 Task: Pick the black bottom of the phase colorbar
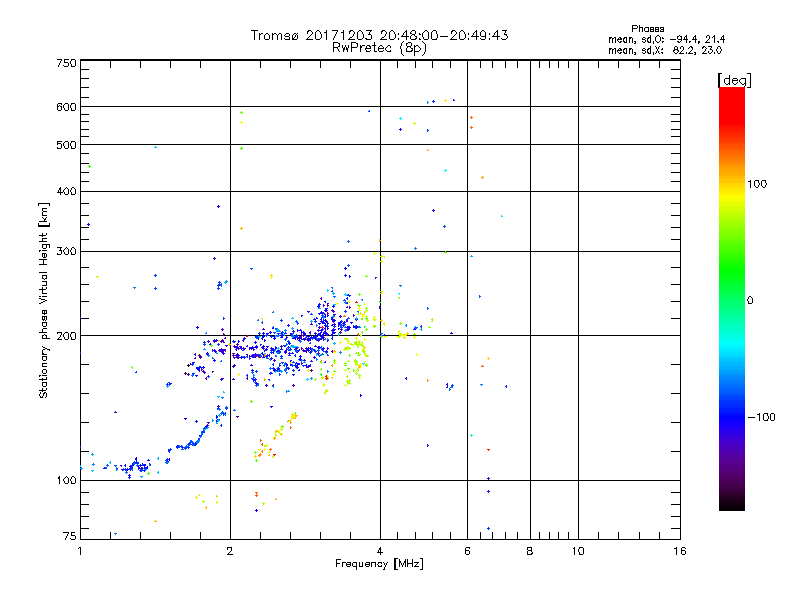pos(732,503)
